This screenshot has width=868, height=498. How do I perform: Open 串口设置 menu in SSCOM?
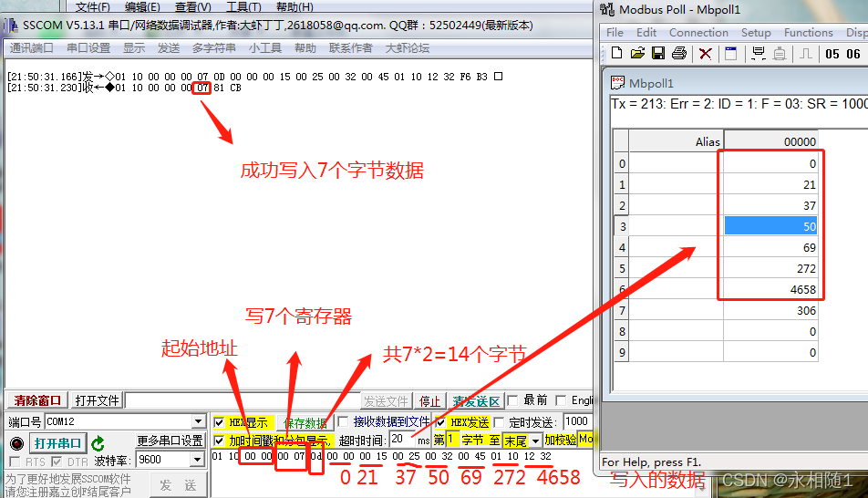(88, 48)
